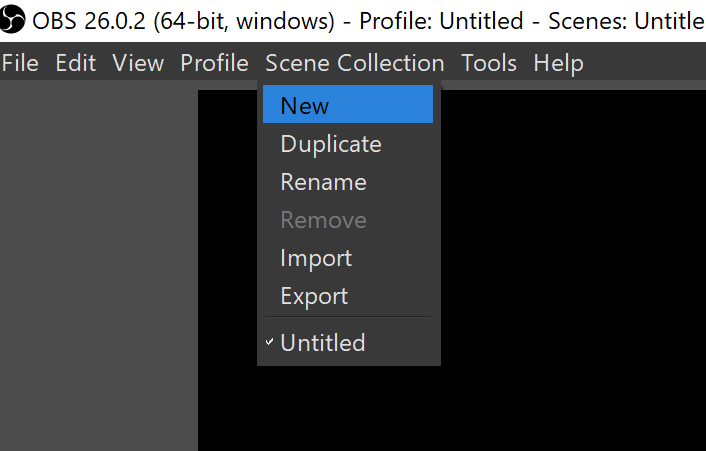Viewport: 706px width, 451px height.
Task: Choose Duplicate from the dropdown
Action: pyautogui.click(x=331, y=144)
